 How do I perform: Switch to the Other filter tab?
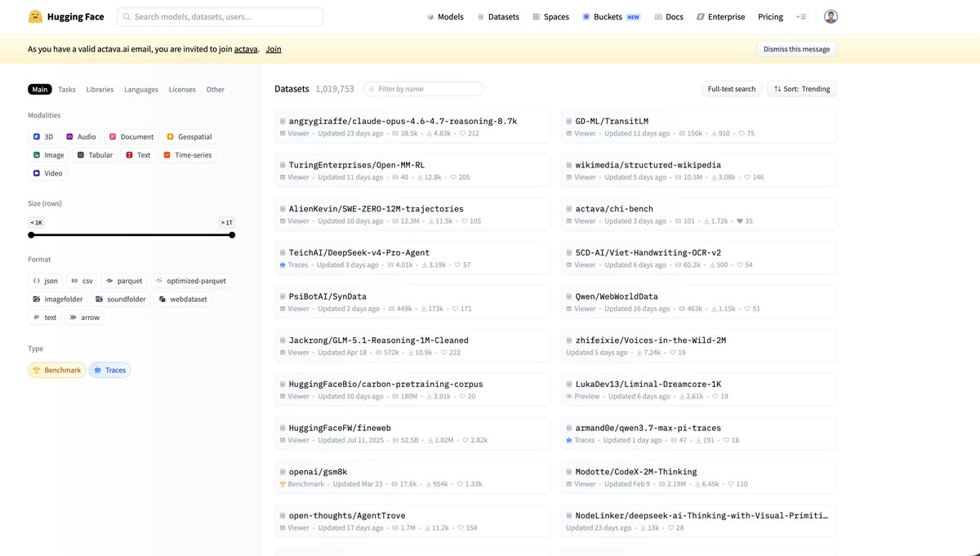click(x=215, y=90)
